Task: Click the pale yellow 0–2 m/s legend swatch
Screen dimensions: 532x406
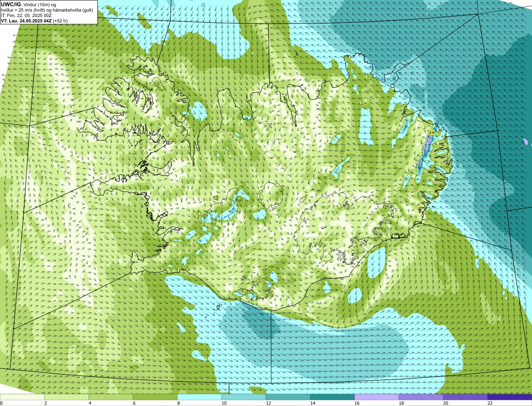Action: pos(22,397)
